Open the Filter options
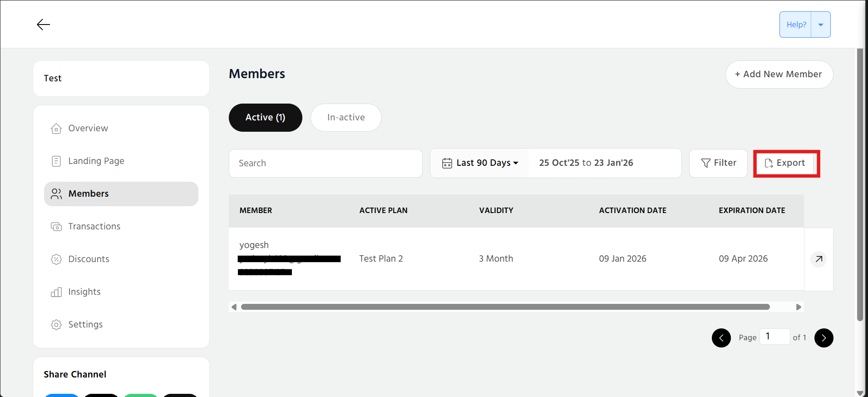 click(x=718, y=163)
